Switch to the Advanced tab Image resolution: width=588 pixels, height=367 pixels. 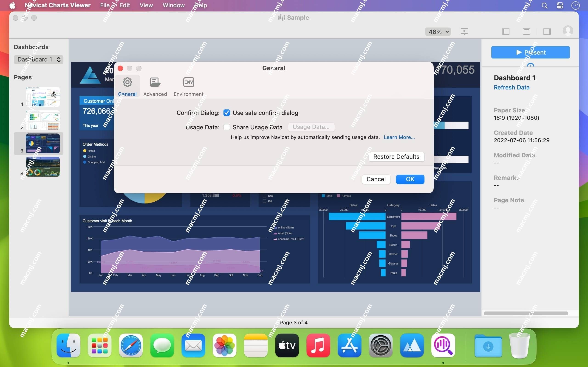point(155,86)
